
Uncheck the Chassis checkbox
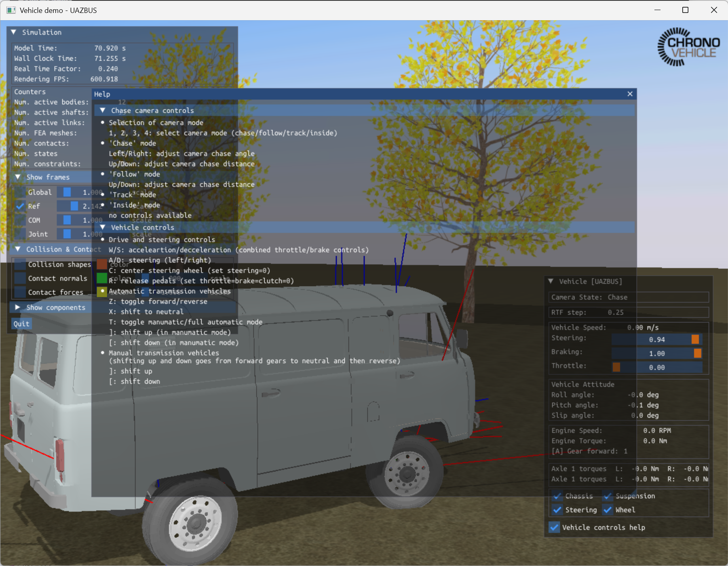pyautogui.click(x=557, y=496)
